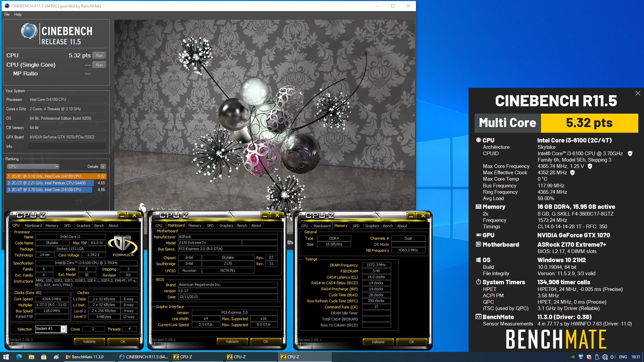The height and width of the screenshot is (362, 644).
Task: Open the ENG language indicator
Action: 623,357
